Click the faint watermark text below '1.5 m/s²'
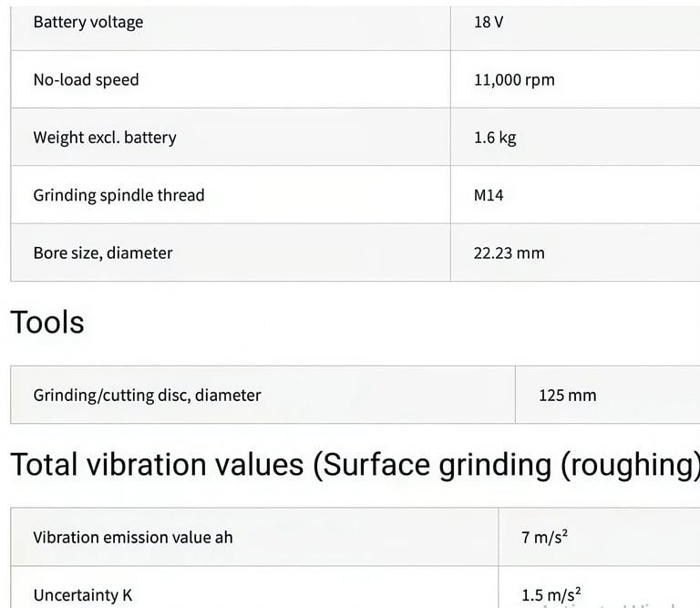Image resolution: width=700 pixels, height=608 pixels. tap(611, 605)
